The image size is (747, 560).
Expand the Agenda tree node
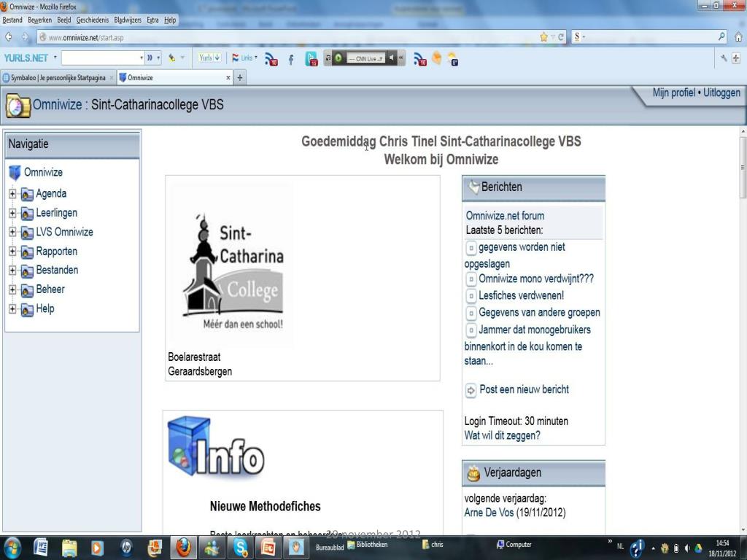pyautogui.click(x=12, y=194)
